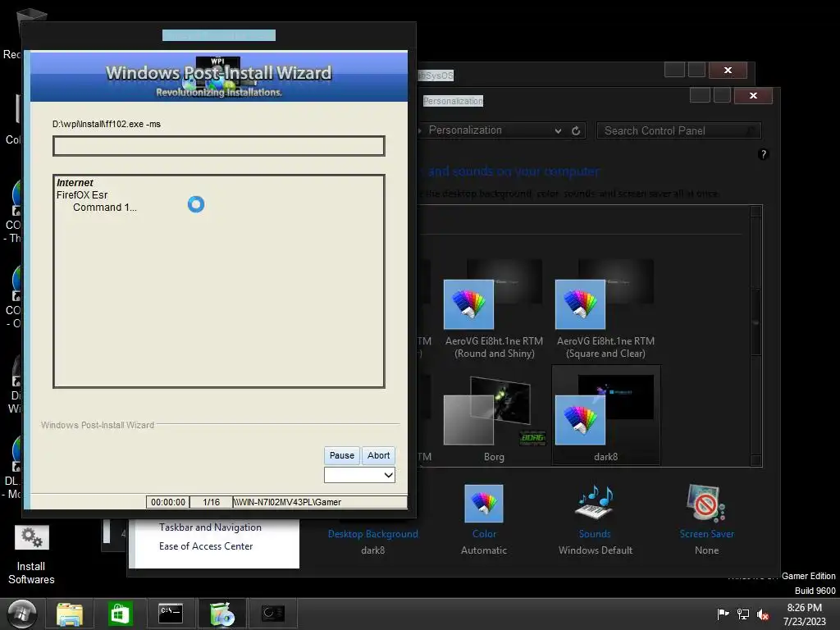
Task: Select AeroVG Ei8ht.1ne RTM Round and Shiny theme
Action: (493, 309)
